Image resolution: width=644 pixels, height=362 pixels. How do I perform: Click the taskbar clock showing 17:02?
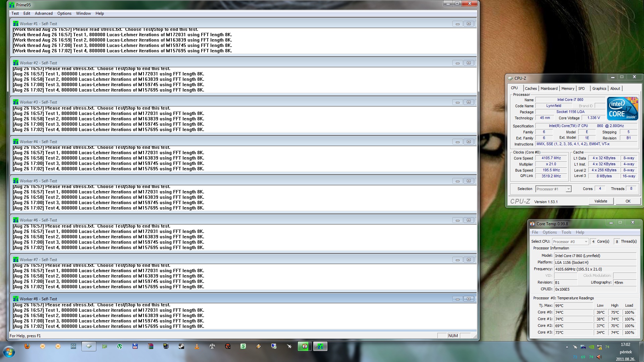[625, 345]
